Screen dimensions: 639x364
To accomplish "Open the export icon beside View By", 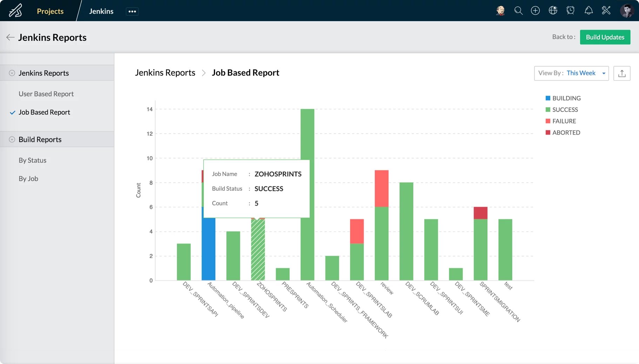I will [621, 73].
